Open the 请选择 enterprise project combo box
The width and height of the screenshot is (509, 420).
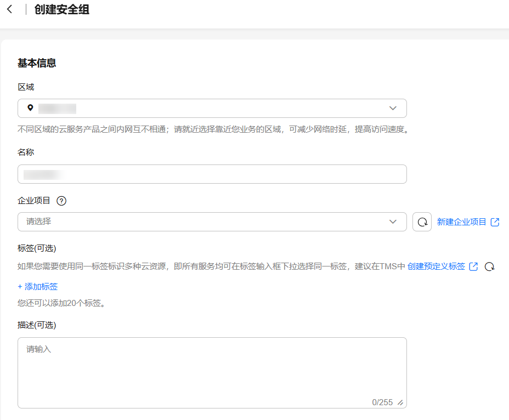(203, 222)
